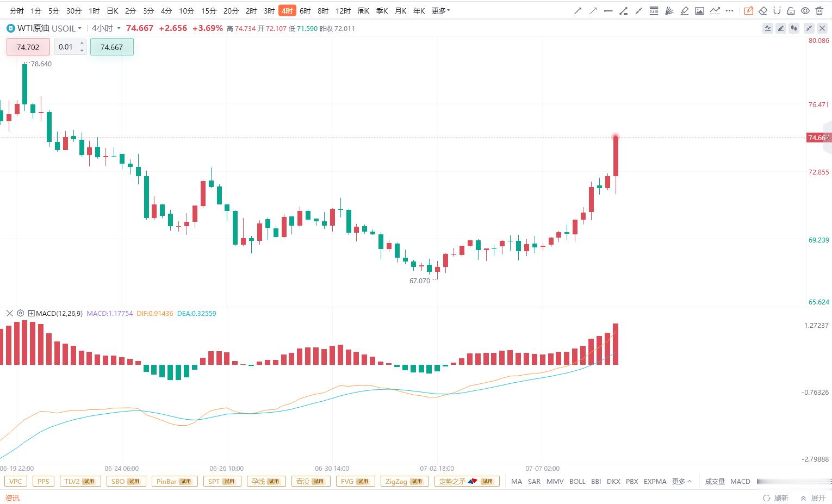Screen dimensions: 832x504
Task: Select the line segment drawing tool
Action: click(x=638, y=11)
